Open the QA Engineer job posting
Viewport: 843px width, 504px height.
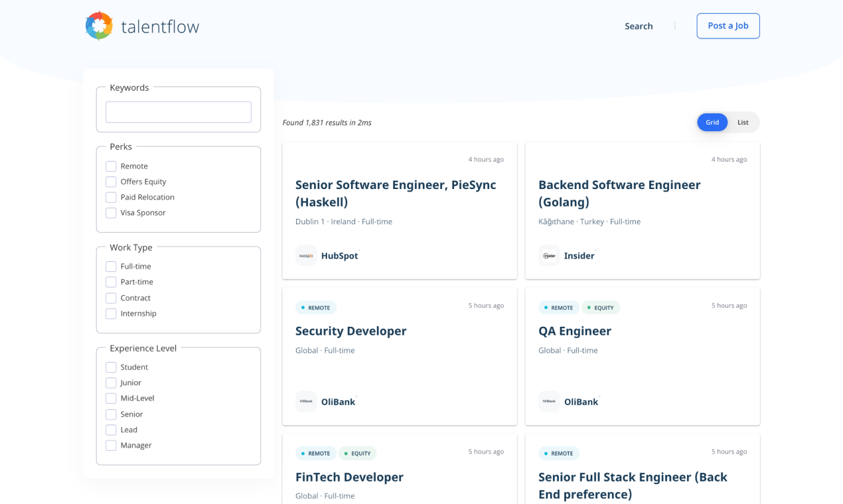coord(575,330)
